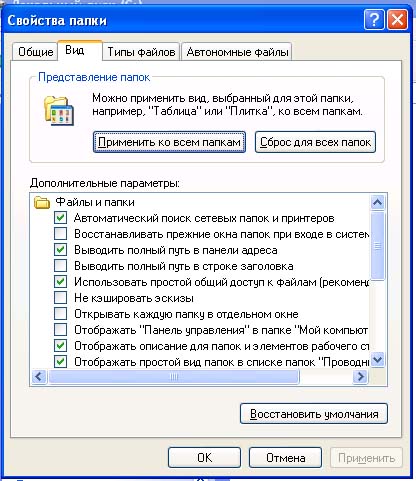The height and width of the screenshot is (481, 416).
Task: Open the Типы файлов tab
Action: 141,52
